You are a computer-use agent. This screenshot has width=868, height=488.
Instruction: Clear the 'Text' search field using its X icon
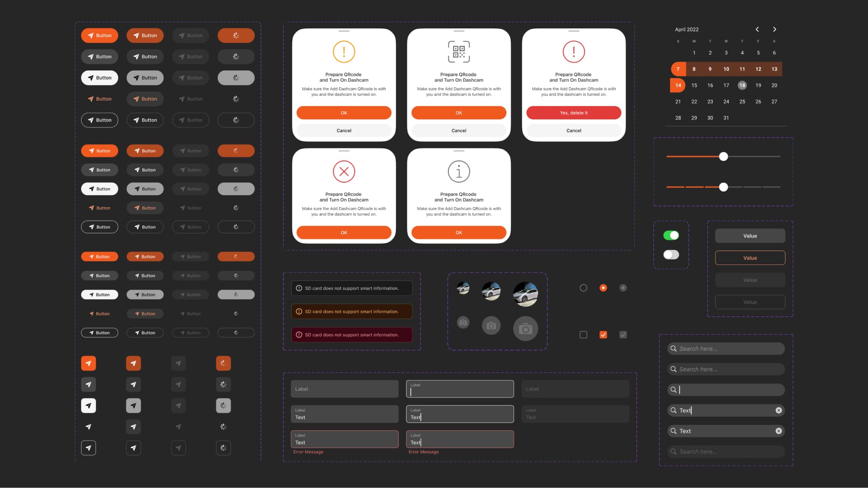click(778, 410)
